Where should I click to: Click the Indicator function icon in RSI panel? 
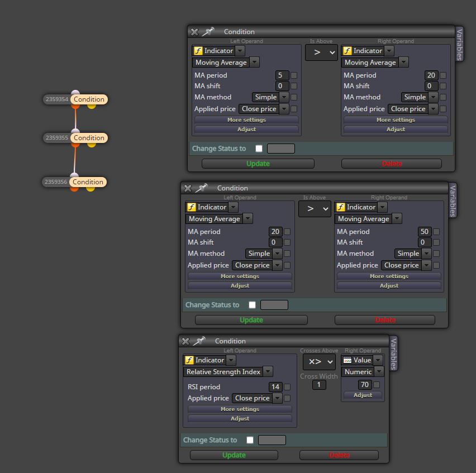click(189, 360)
